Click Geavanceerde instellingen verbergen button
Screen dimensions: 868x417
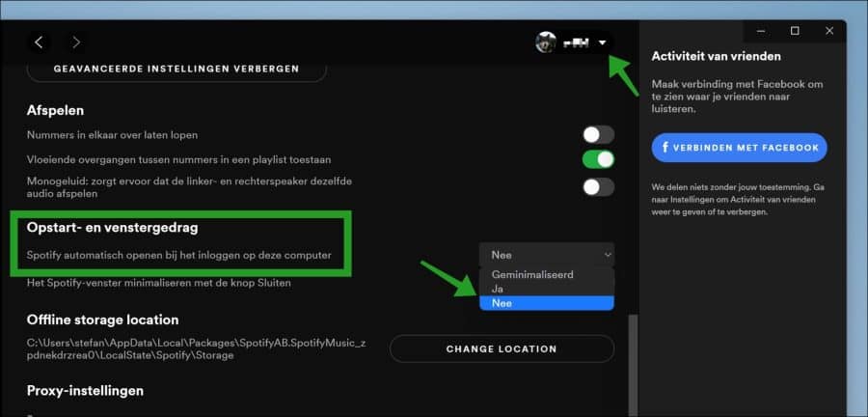coord(176,69)
